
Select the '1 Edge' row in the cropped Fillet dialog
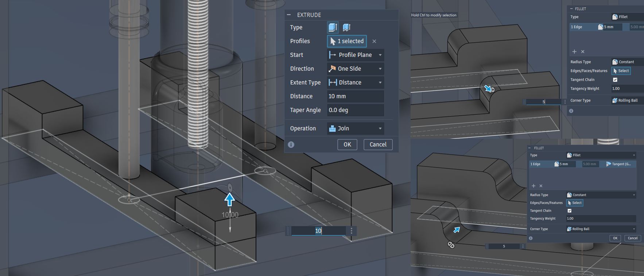[607, 27]
